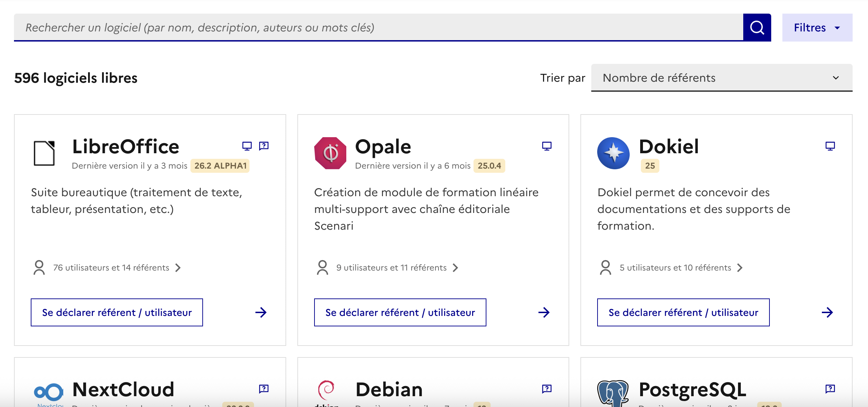Click the magnifying glass search button
The height and width of the screenshot is (407, 868).
pyautogui.click(x=757, y=28)
